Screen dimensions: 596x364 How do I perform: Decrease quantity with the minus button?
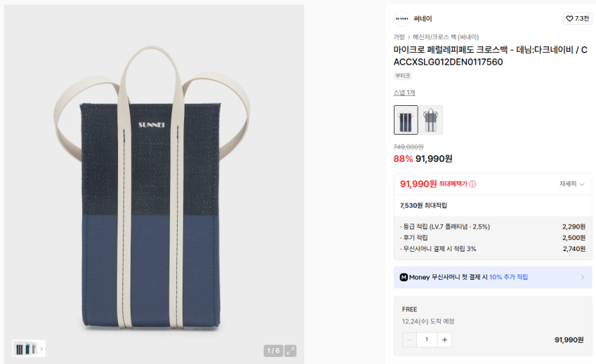click(x=409, y=339)
